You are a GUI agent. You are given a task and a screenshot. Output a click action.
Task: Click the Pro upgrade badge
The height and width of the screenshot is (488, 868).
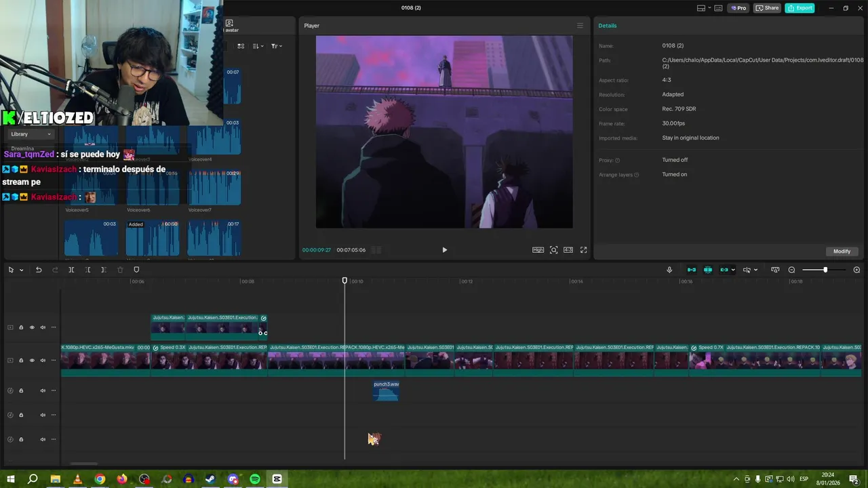pyautogui.click(x=738, y=8)
